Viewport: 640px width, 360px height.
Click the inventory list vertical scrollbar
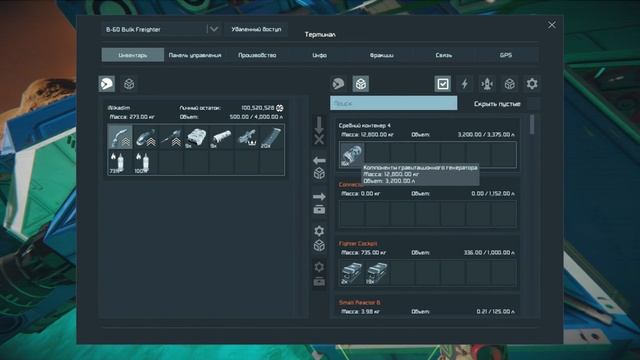click(532, 124)
